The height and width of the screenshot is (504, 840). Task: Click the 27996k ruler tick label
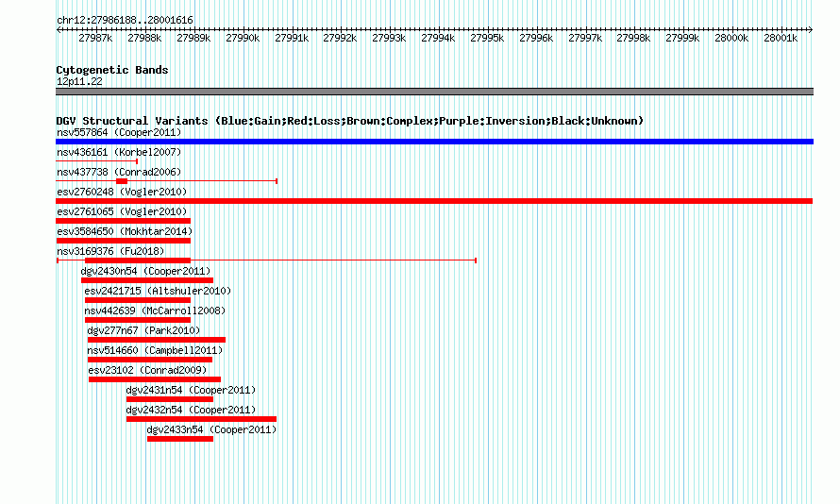pyautogui.click(x=536, y=38)
